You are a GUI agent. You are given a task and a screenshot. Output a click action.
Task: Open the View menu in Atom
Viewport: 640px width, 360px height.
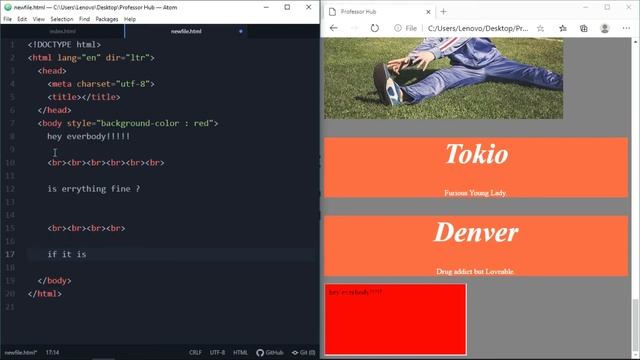click(39, 19)
